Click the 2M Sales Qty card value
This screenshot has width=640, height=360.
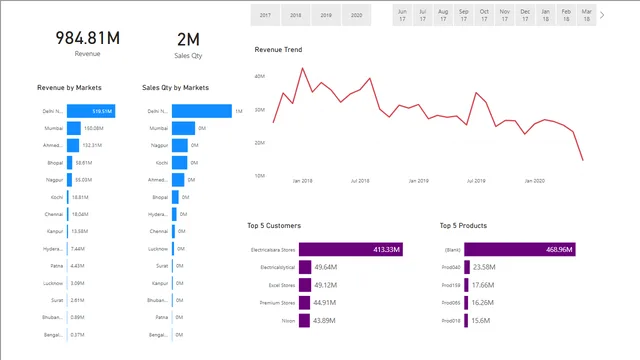click(188, 40)
